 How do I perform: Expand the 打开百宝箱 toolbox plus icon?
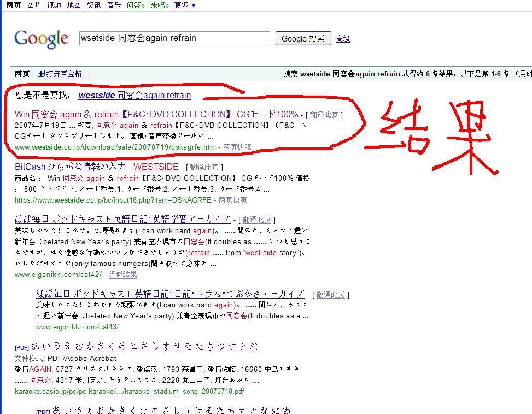[x=41, y=74]
